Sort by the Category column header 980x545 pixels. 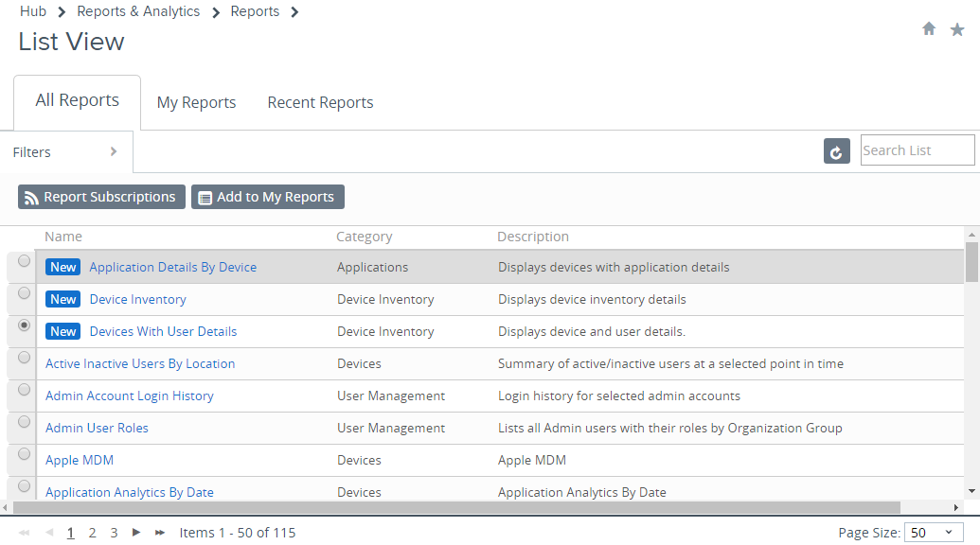click(x=365, y=237)
